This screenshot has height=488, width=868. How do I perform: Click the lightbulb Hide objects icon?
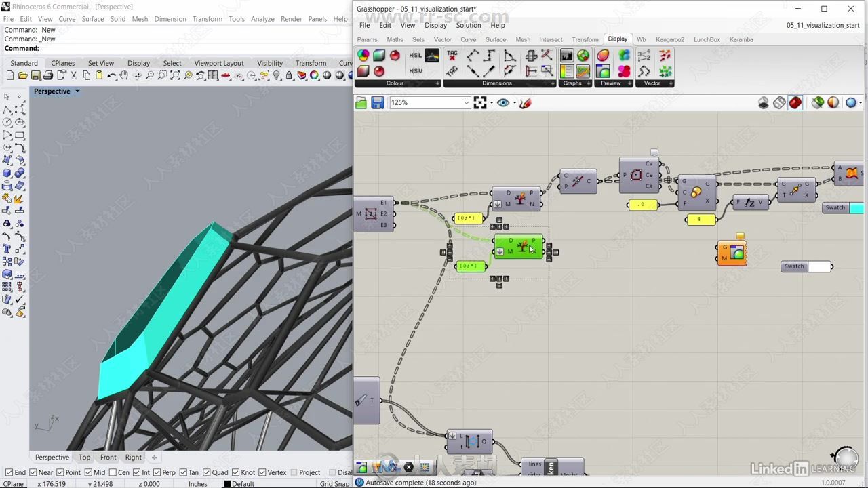[x=277, y=75]
